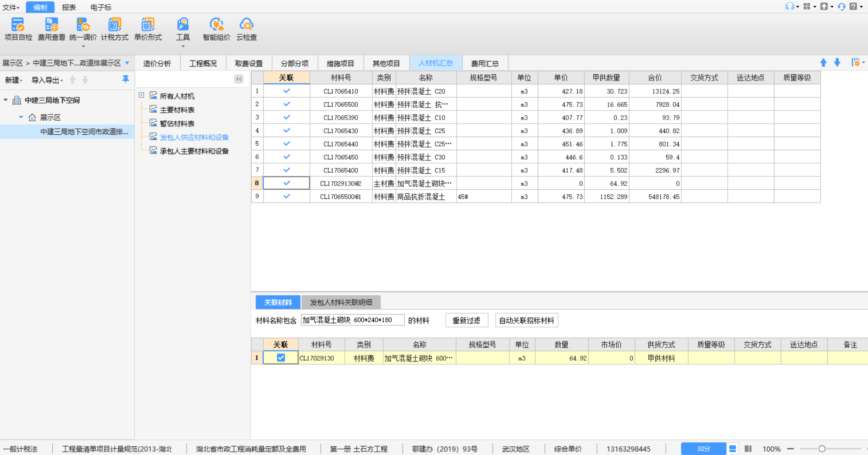This screenshot has width=868, height=455.
Task: Collapse the 展示区 tree node
Action: [x=21, y=117]
